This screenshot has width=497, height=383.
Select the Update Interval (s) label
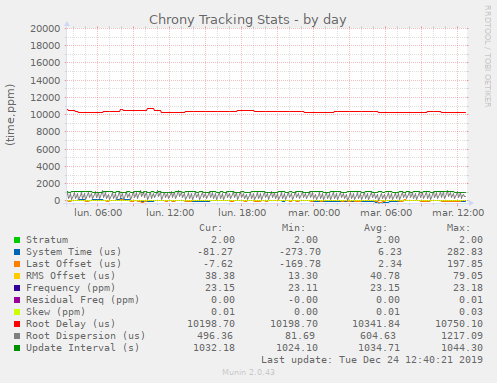click(x=83, y=348)
